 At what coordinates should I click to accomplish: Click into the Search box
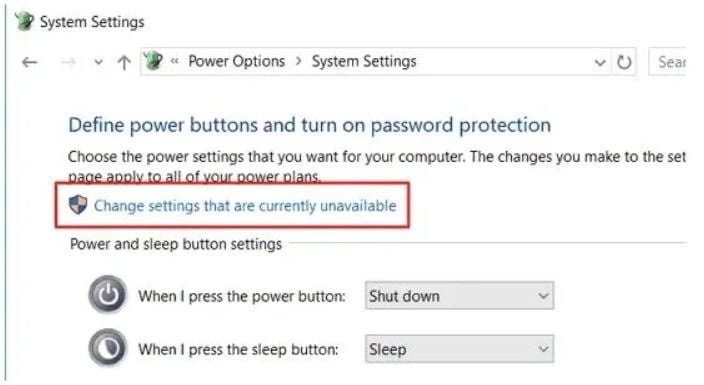667,62
